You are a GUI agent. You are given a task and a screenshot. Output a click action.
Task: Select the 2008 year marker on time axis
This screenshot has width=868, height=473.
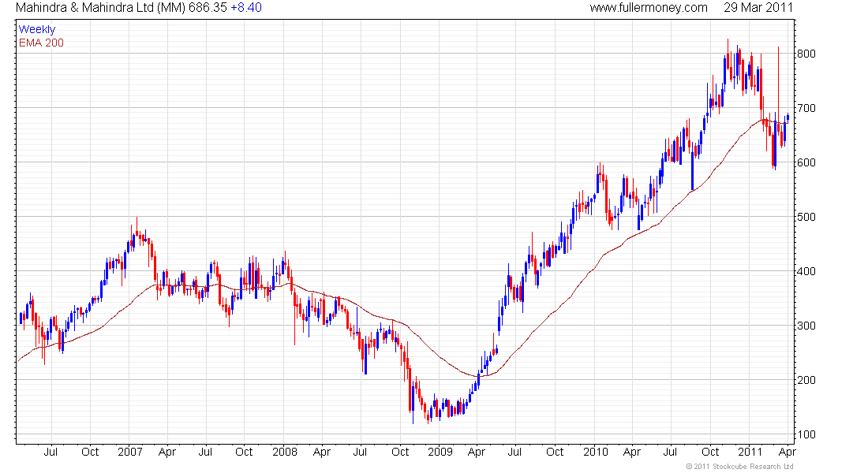coord(285,452)
